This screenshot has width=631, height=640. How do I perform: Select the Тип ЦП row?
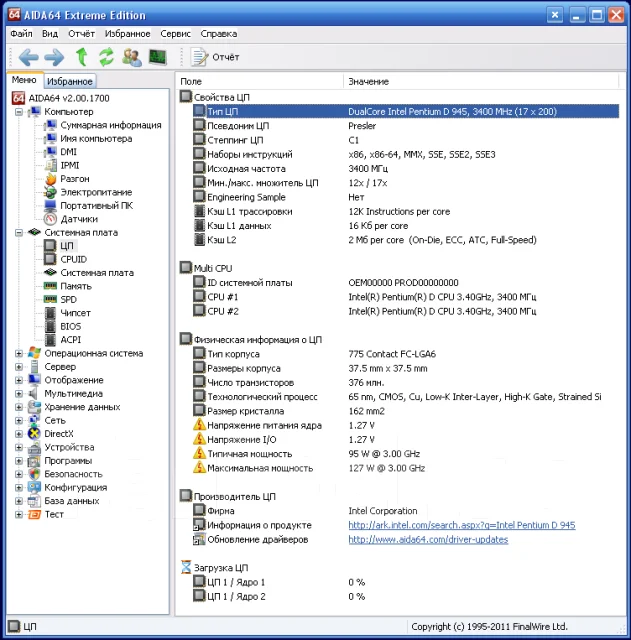pyautogui.click(x=406, y=111)
